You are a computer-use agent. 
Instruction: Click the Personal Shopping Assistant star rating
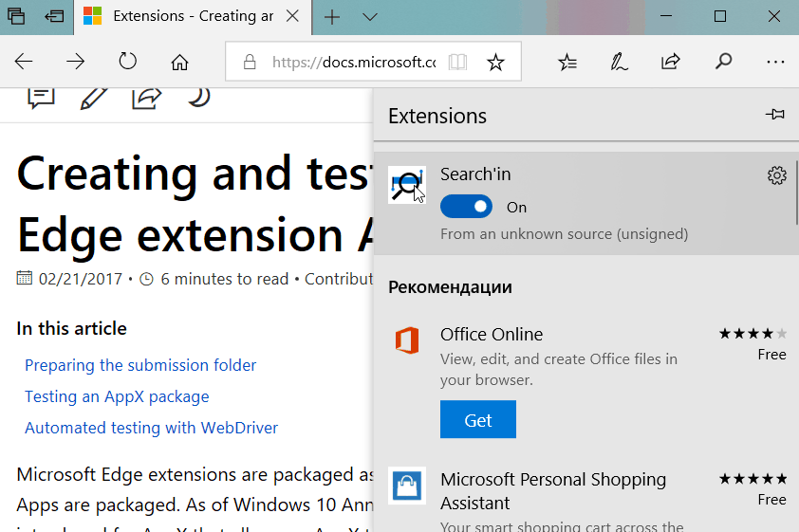pyautogui.click(x=753, y=479)
